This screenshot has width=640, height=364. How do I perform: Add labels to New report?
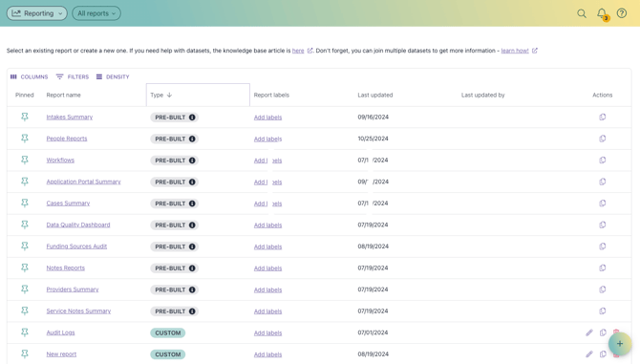click(x=267, y=354)
